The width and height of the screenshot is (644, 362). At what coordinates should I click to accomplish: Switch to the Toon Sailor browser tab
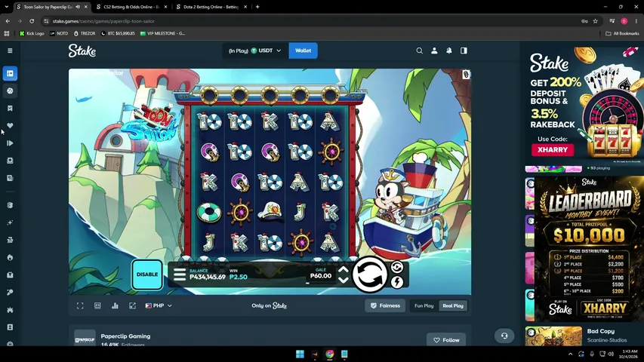tap(48, 7)
